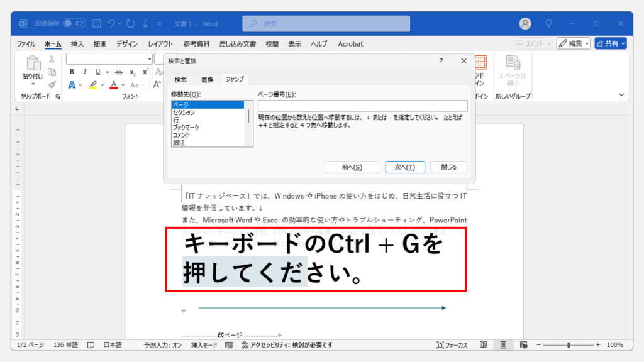Click the Save floppy disk icon
This screenshot has width=644, height=362.
pyautogui.click(x=96, y=24)
